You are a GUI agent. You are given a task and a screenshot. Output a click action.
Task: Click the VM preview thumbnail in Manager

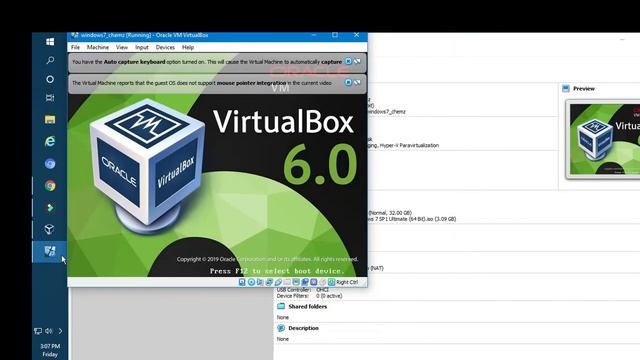coord(605,140)
